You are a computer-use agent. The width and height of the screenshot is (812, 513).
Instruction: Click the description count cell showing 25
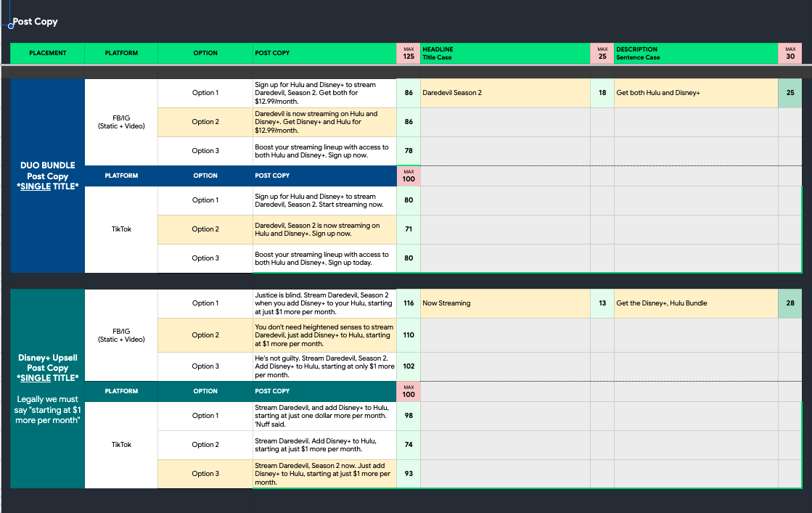pyautogui.click(x=790, y=93)
